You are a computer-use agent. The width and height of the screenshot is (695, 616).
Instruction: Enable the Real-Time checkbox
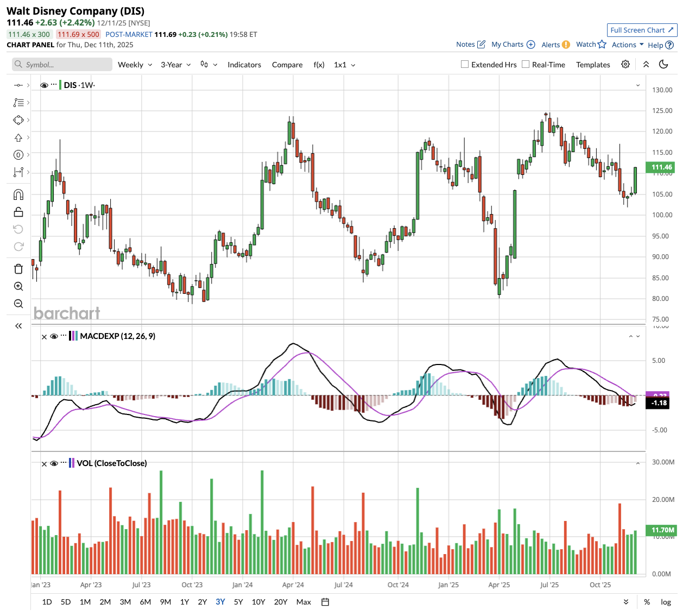pos(526,64)
